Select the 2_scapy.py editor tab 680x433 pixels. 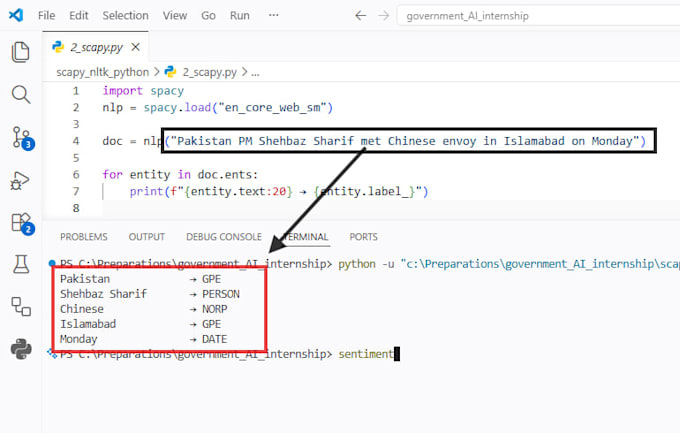[x=96, y=47]
